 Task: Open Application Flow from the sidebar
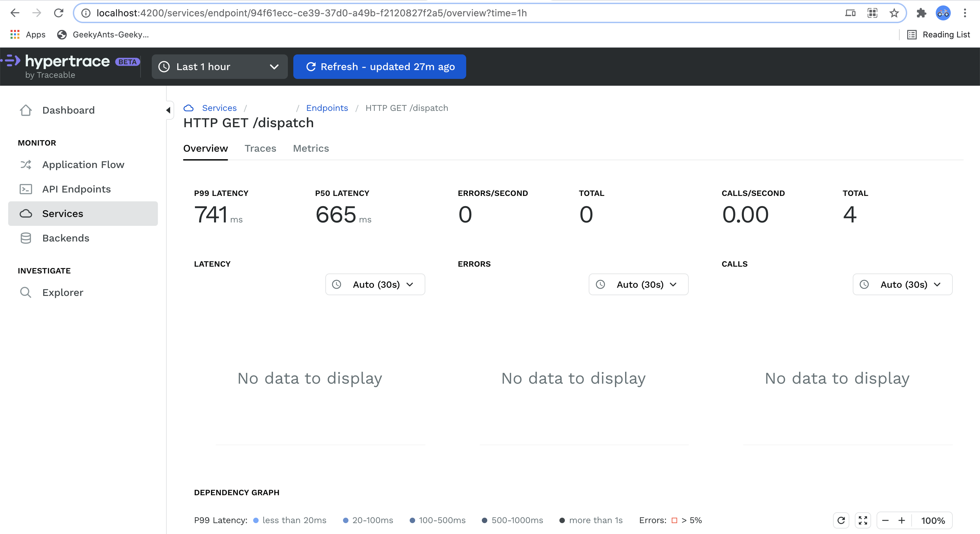click(x=83, y=165)
